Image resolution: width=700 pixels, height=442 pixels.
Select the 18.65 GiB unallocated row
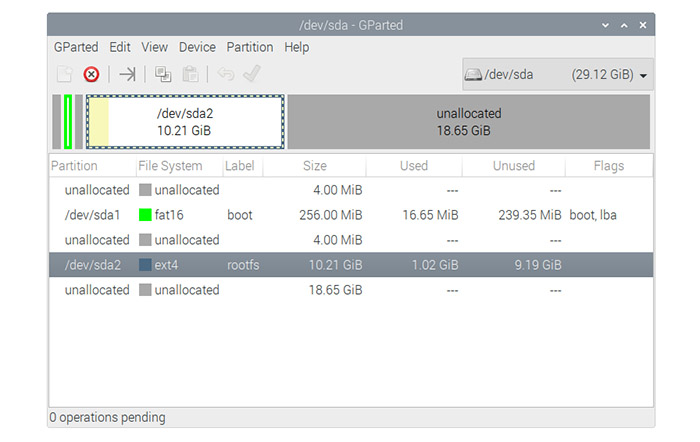[x=351, y=290]
